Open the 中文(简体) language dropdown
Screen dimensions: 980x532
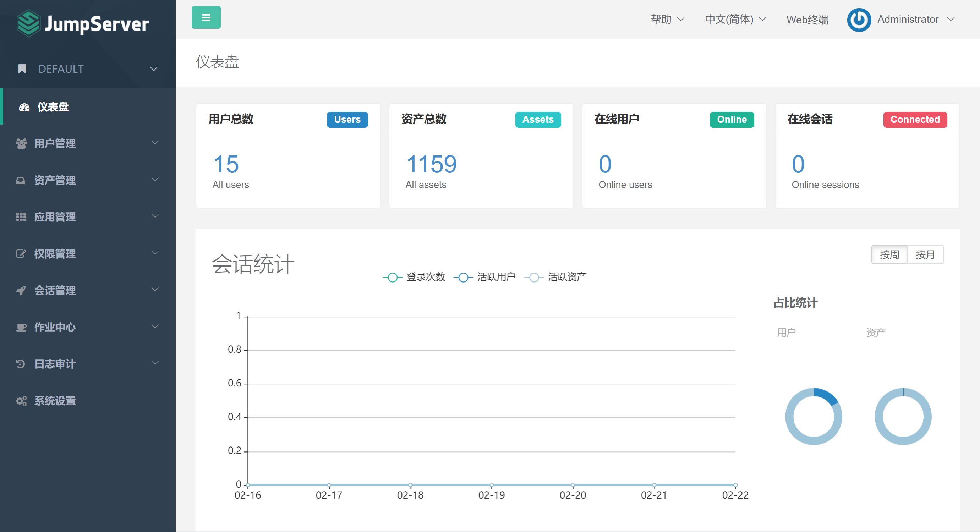pyautogui.click(x=736, y=20)
